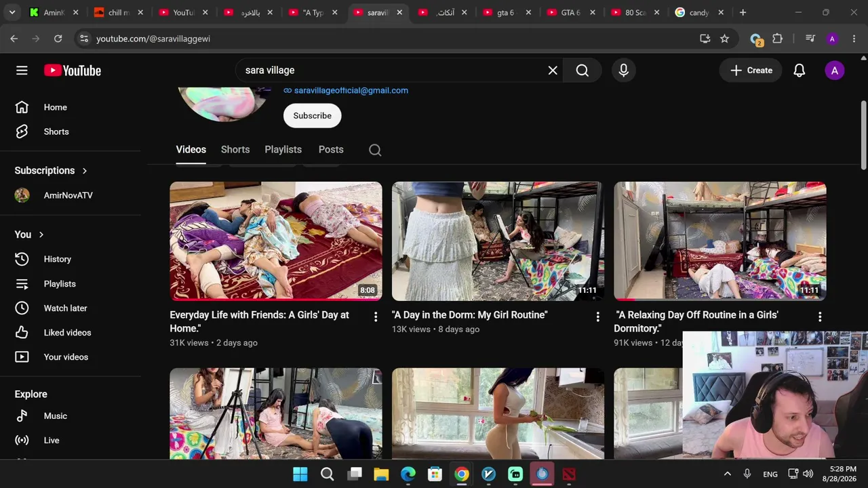Image resolution: width=868 pixels, height=488 pixels.
Task: Go back to the previous page
Action: click(14, 39)
